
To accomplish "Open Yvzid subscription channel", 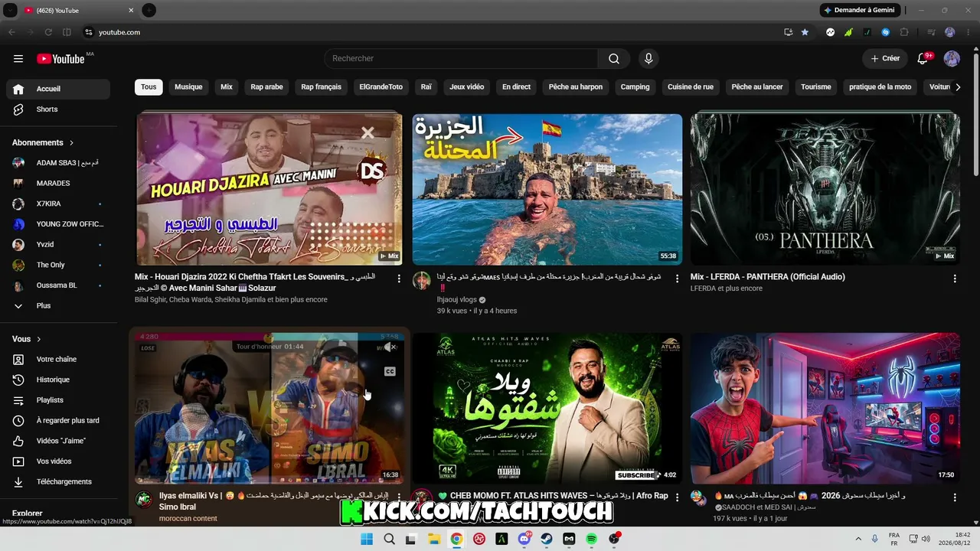I will pyautogui.click(x=58, y=245).
